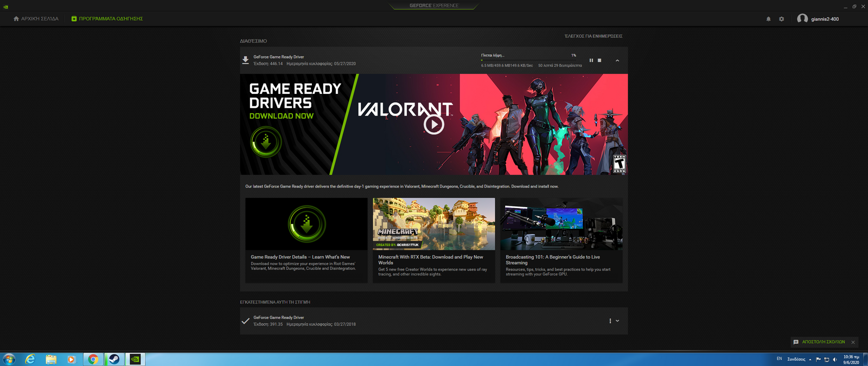The image size is (868, 366).
Task: Click the NVIDIA logo in title bar
Action: [6, 7]
